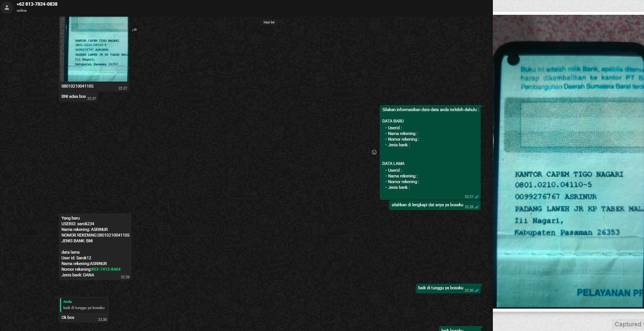Click read-receipt ticks on 'silahkan di lengkapi' message
Image resolution: width=644 pixels, height=331 pixels.
tap(477, 207)
